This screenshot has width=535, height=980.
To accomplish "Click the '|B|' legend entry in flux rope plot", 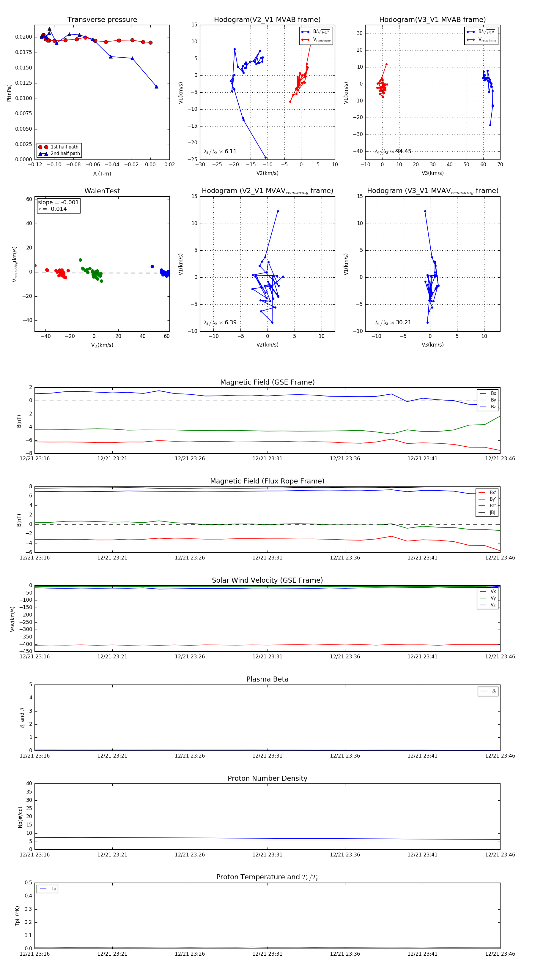I will point(487,513).
